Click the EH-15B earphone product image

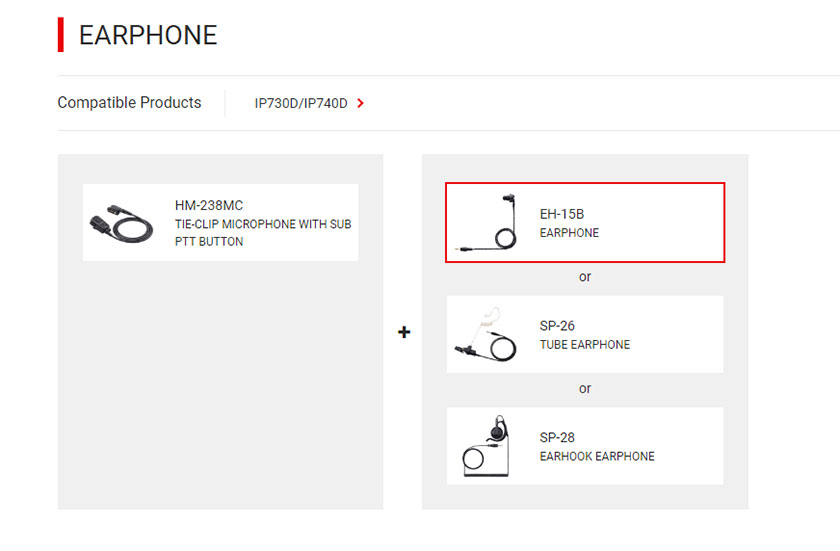click(488, 223)
